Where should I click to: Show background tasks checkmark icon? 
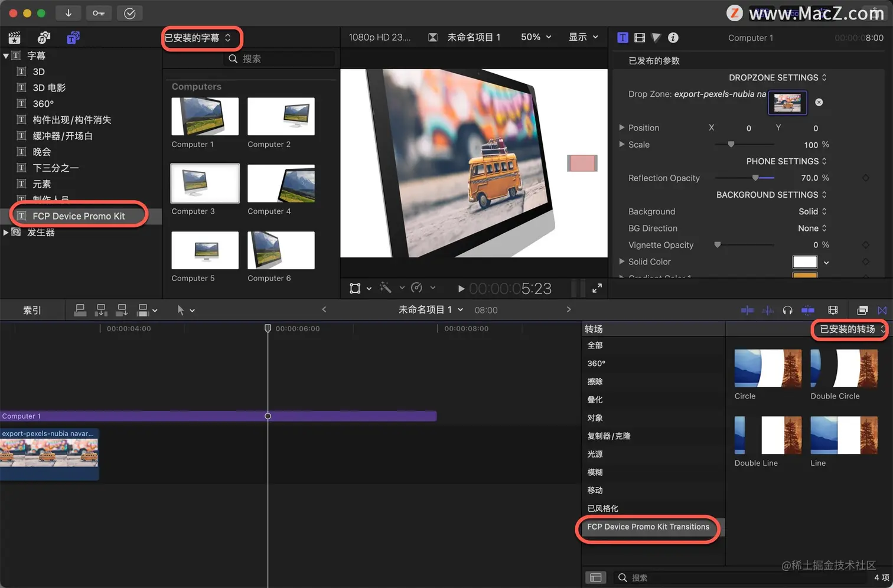tap(130, 13)
